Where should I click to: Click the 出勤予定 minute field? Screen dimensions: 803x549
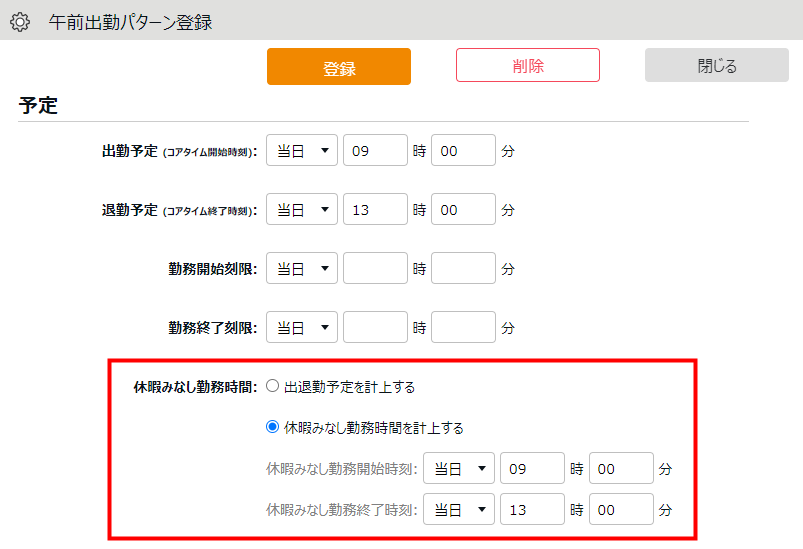tap(463, 151)
